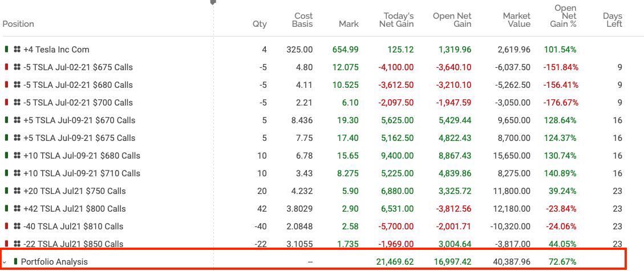The height and width of the screenshot is (271, 644).
Task: Sort by Position column header
Action: coord(18,24)
